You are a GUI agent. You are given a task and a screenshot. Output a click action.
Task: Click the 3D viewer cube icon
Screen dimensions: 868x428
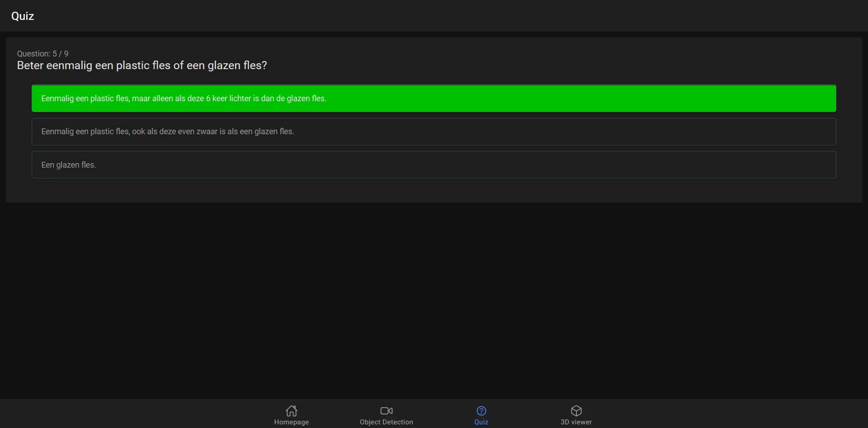(576, 410)
